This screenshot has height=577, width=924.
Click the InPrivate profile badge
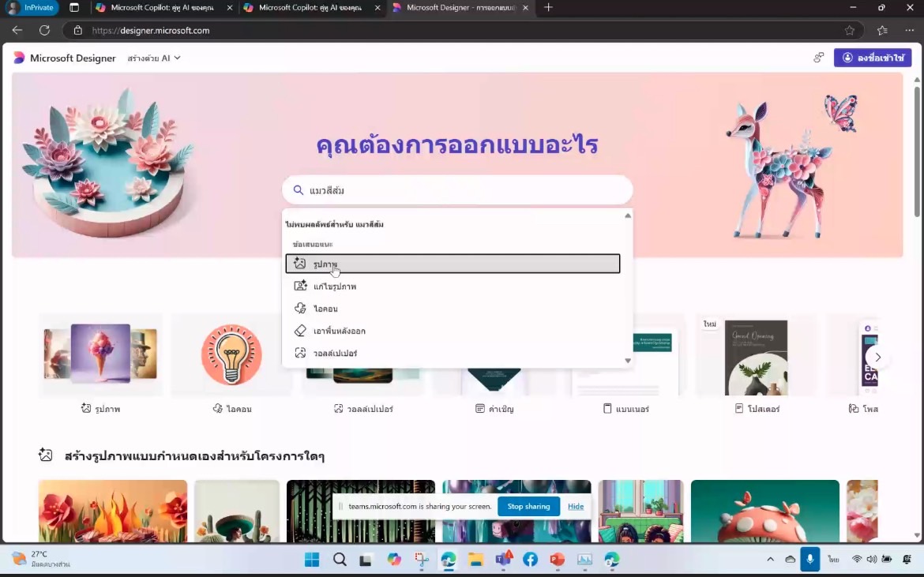31,8
